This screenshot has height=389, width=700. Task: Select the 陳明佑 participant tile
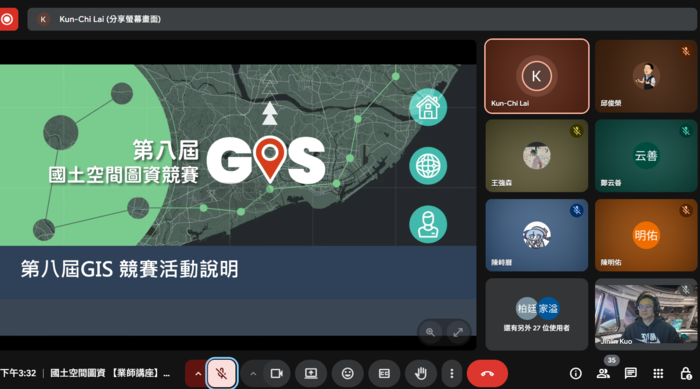coord(646,235)
